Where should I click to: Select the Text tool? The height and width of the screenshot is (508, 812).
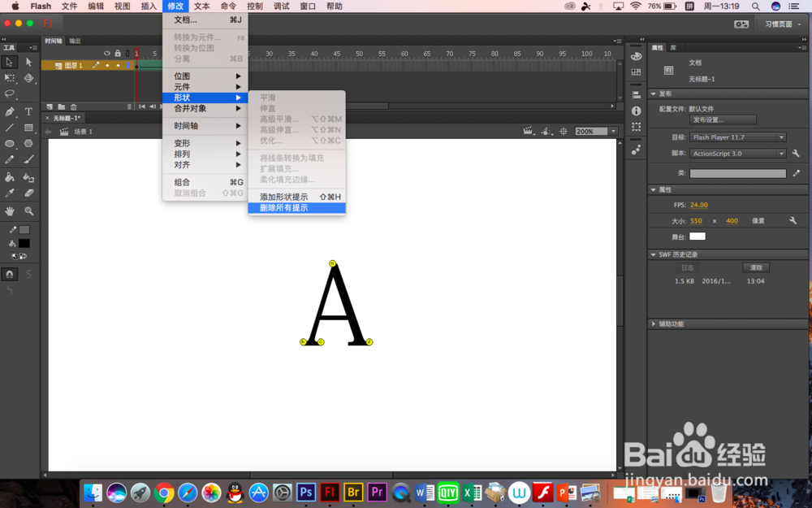pos(28,111)
